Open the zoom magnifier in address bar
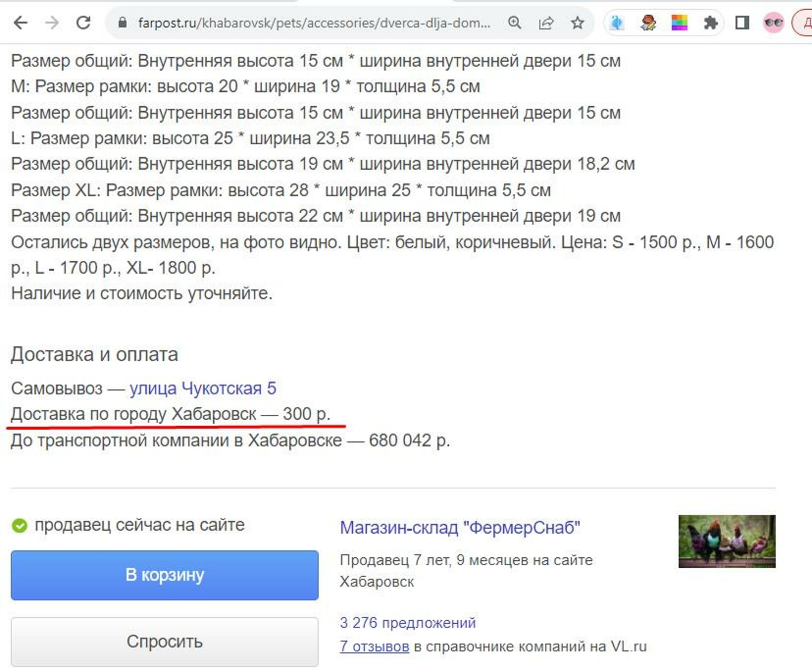Image resolution: width=812 pixels, height=672 pixels. tap(514, 22)
